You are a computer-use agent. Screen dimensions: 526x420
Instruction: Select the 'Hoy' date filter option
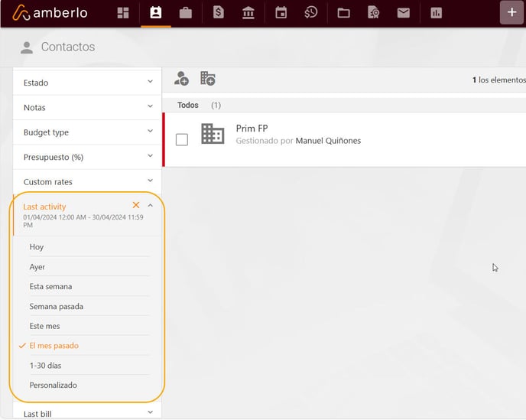coord(37,247)
